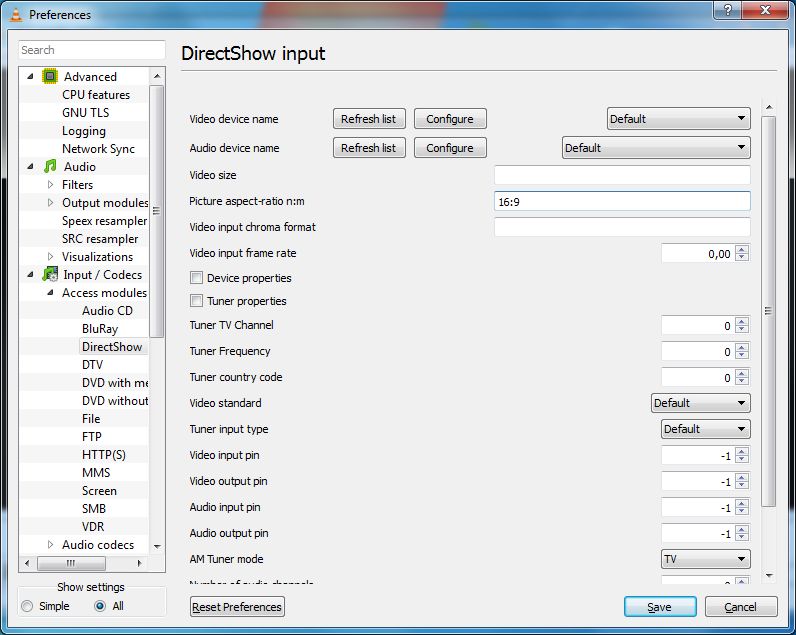This screenshot has width=796, height=635.
Task: Select MMS access module
Action: 96,473
